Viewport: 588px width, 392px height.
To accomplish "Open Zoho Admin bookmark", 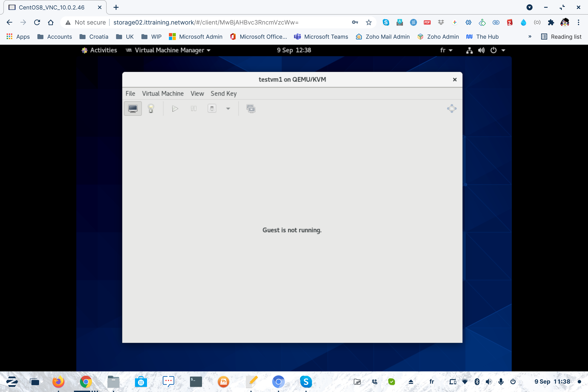I will 438,37.
